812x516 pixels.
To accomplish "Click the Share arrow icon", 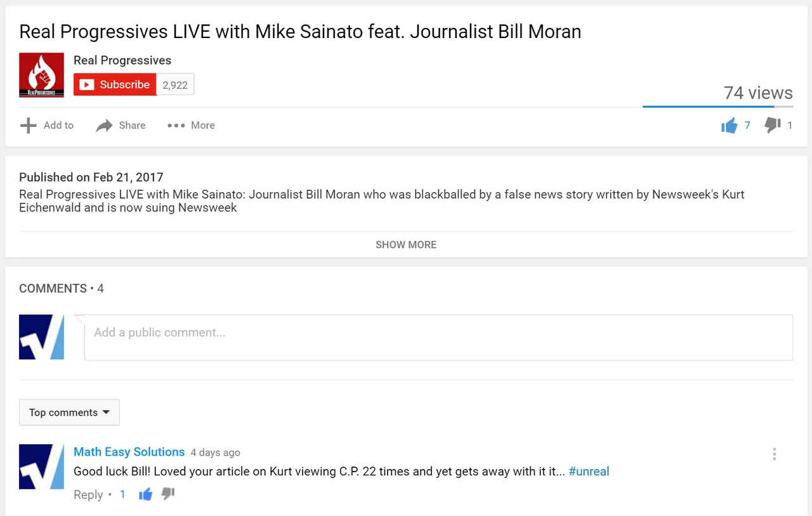I will pyautogui.click(x=104, y=126).
